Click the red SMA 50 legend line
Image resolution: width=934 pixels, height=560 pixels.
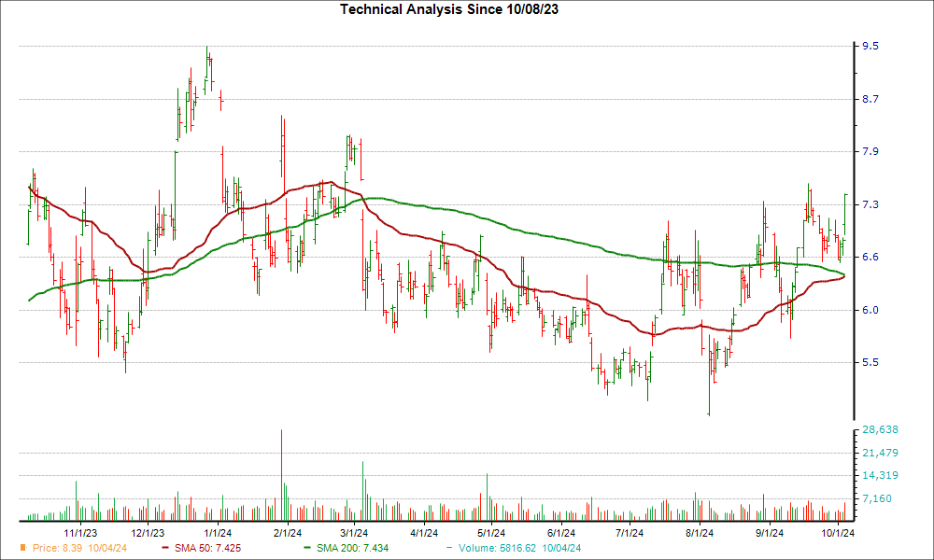[x=165, y=548]
